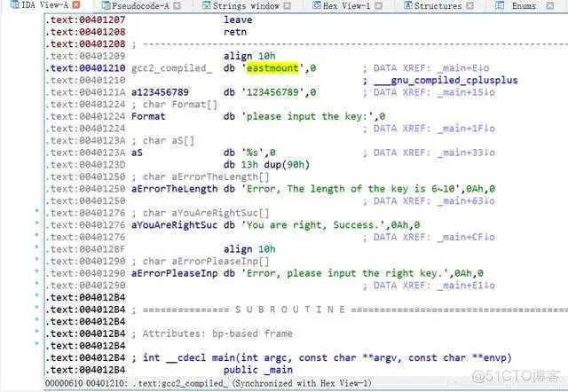Image resolution: width=568 pixels, height=392 pixels.
Task: Follow the DATA XREF _main+33 reference
Action: point(434,153)
